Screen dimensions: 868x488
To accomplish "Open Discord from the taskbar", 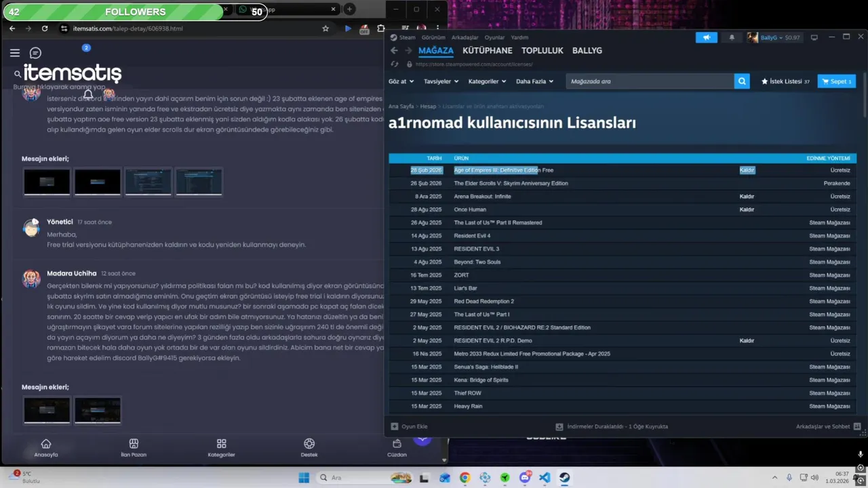I will (x=524, y=478).
